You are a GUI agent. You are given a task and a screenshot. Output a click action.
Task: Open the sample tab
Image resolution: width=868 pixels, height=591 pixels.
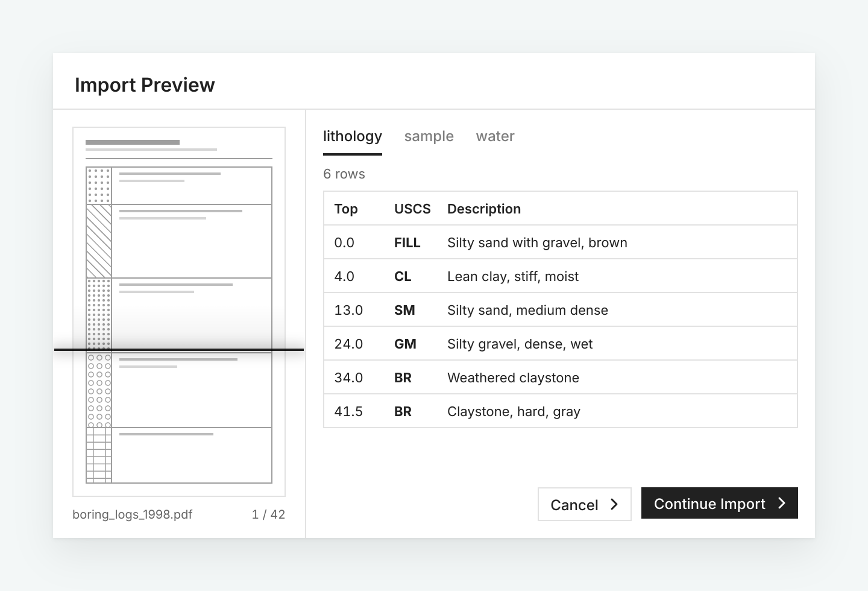coord(429,136)
